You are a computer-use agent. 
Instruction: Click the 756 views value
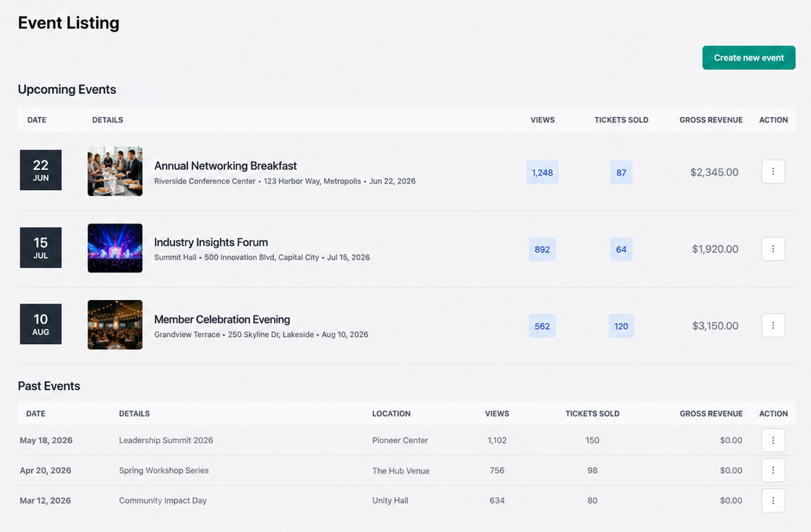click(497, 471)
